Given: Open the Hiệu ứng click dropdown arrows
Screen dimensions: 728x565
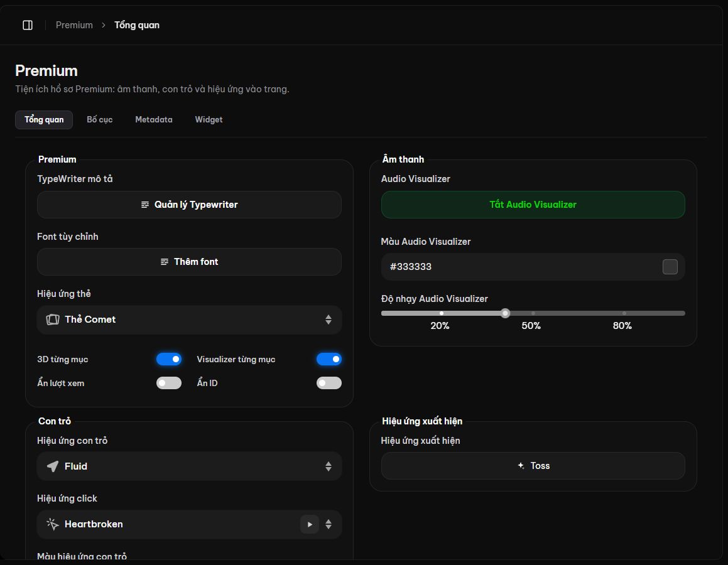Looking at the screenshot, I should pyautogui.click(x=329, y=524).
